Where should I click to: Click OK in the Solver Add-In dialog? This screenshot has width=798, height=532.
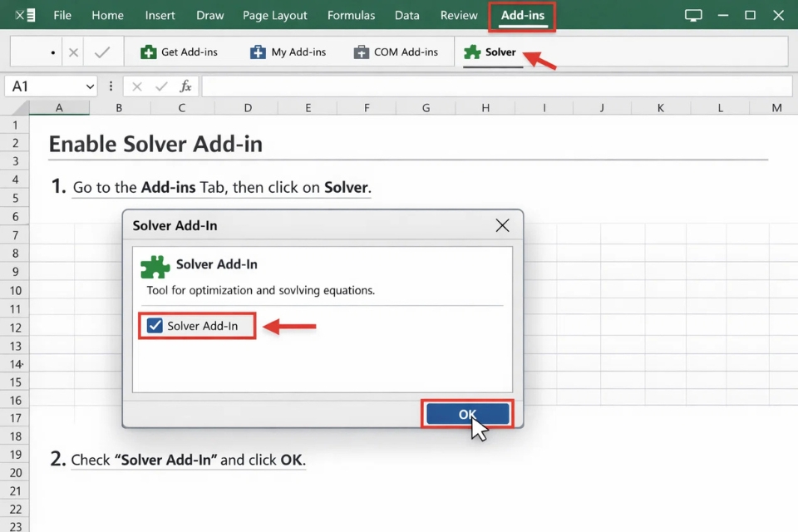pyautogui.click(x=467, y=413)
